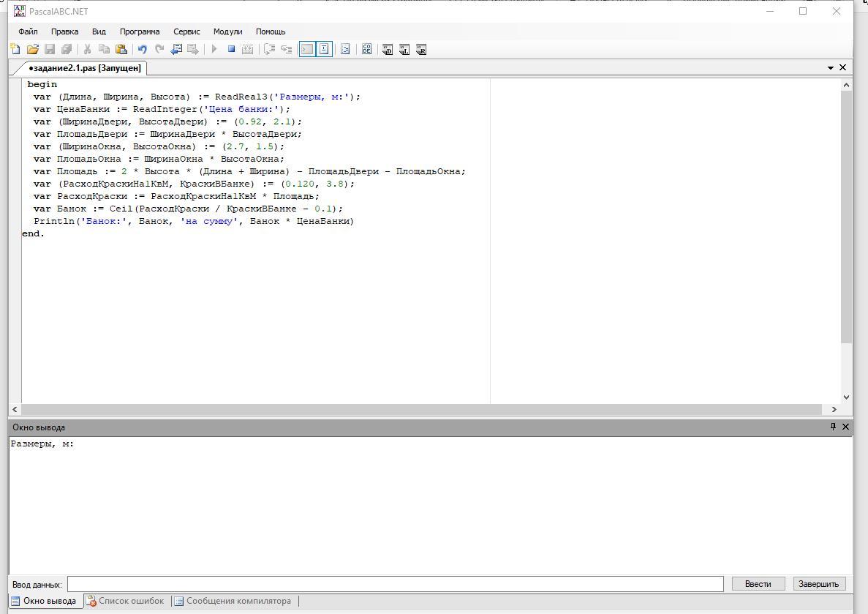Image resolution: width=868 pixels, height=614 pixels.
Task: Pin the output window panel
Action: [x=832, y=427]
